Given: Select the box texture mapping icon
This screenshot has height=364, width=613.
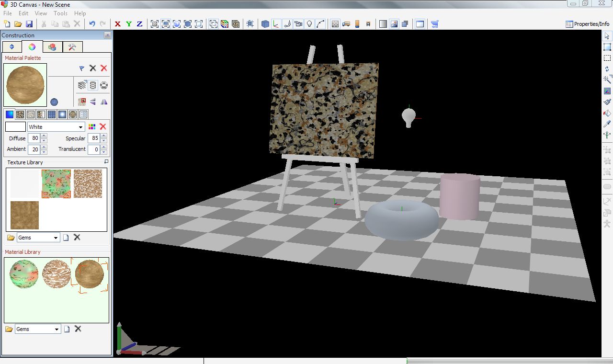Looking at the screenshot, I should pyautogui.click(x=82, y=85).
